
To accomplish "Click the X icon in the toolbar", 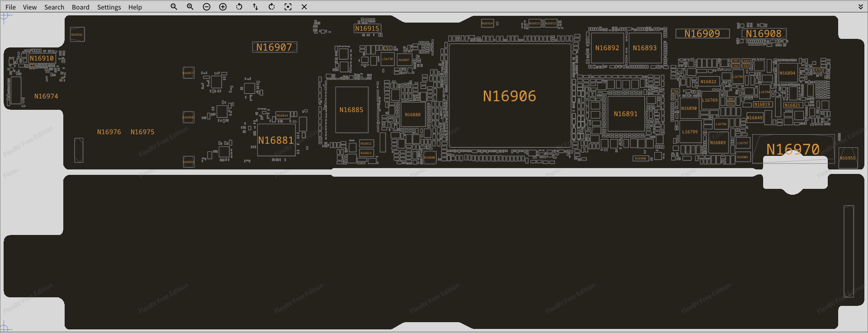I will (304, 7).
